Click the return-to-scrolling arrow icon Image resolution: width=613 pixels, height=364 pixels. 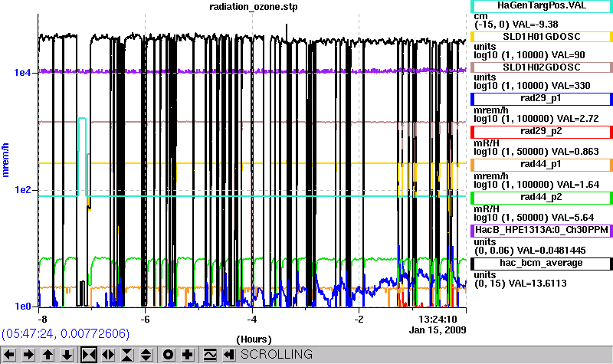click(229, 355)
